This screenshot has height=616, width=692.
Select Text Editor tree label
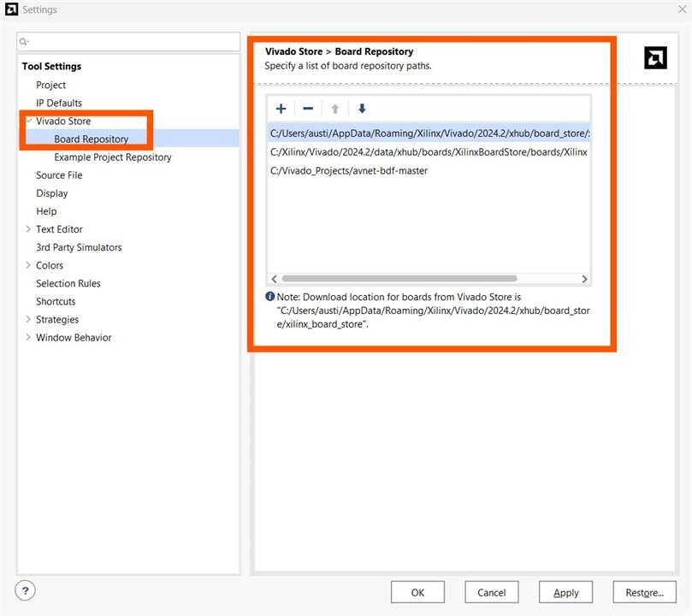(x=59, y=229)
